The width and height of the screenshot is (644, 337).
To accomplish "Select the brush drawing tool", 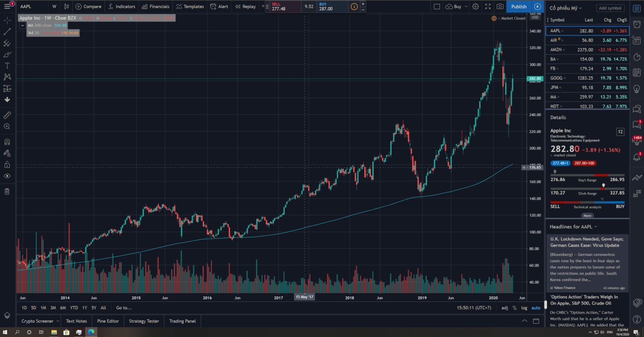I will point(7,54).
